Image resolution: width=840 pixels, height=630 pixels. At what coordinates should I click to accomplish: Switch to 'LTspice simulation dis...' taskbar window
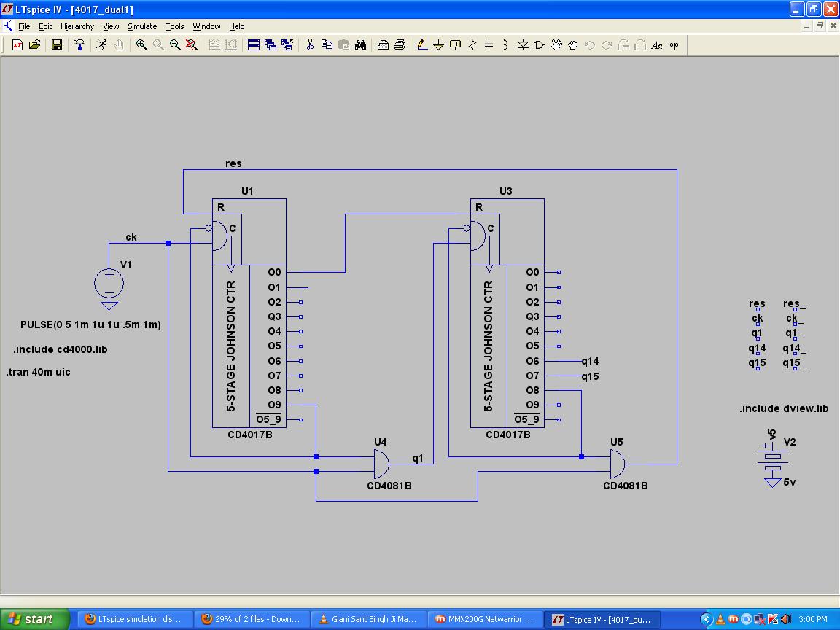[134, 619]
